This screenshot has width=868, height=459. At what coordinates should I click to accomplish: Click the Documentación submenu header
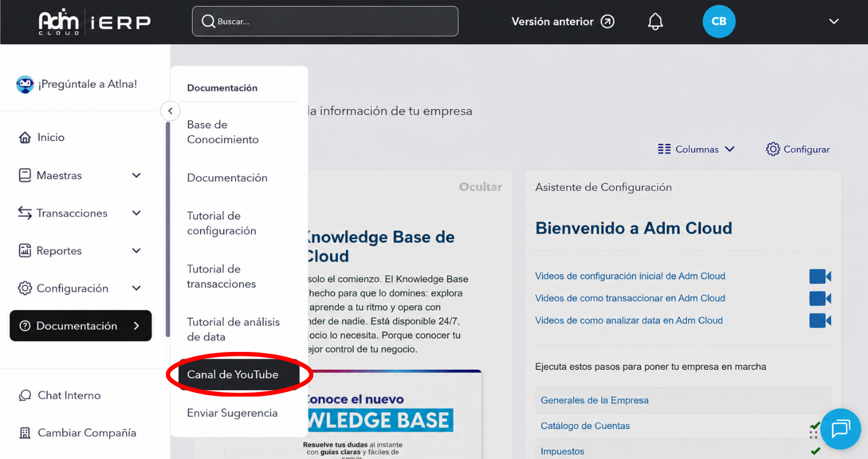point(222,88)
